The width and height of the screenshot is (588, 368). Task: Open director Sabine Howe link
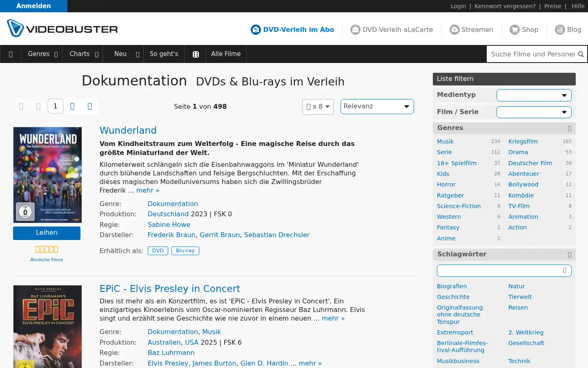(169, 224)
